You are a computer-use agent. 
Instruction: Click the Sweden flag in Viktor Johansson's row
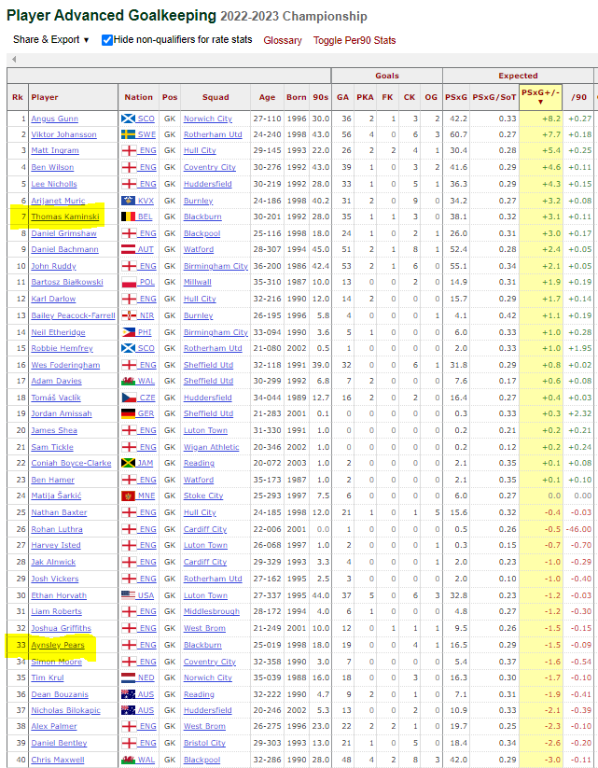(x=128, y=134)
